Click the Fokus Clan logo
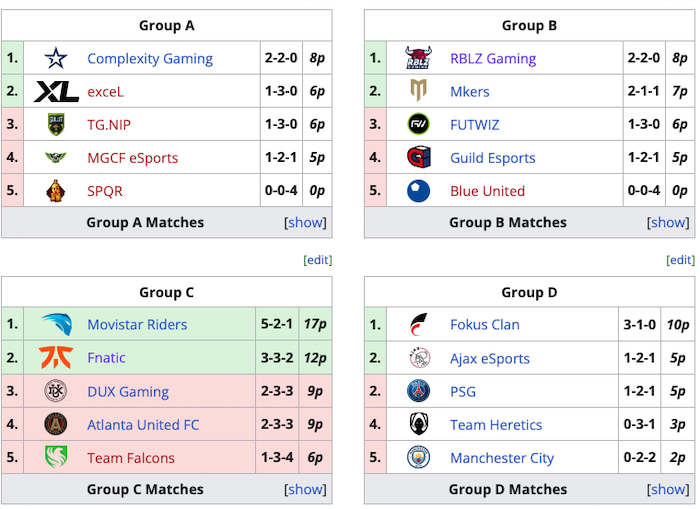The image size is (700, 509). click(x=418, y=324)
